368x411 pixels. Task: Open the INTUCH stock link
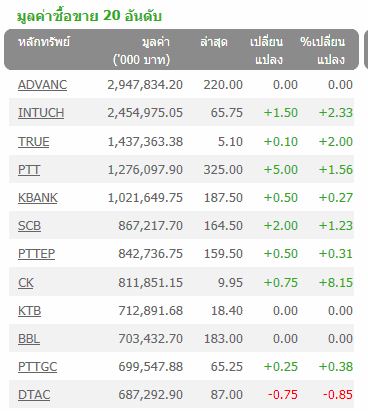click(41, 113)
